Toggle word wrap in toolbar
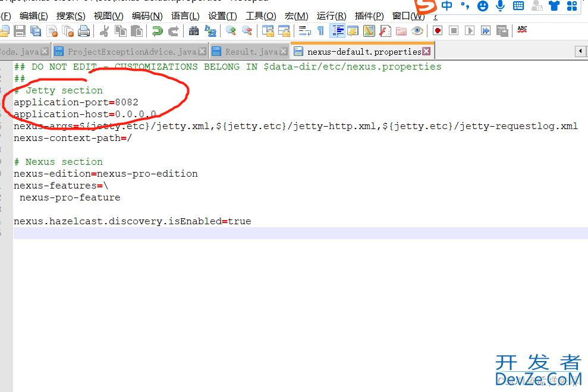The image size is (588, 392). [304, 31]
